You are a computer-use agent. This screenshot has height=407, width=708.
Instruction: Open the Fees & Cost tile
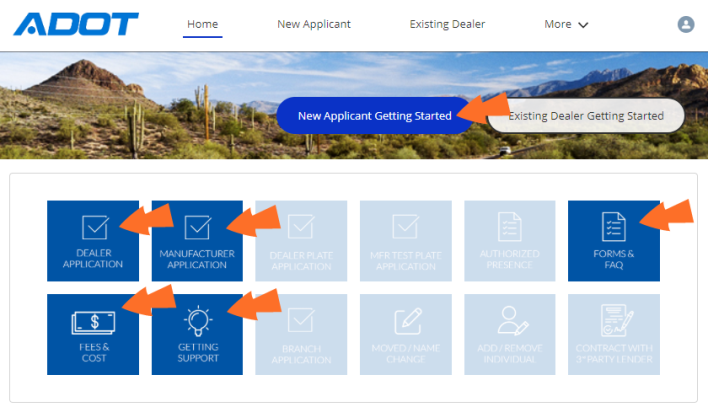coord(93,334)
